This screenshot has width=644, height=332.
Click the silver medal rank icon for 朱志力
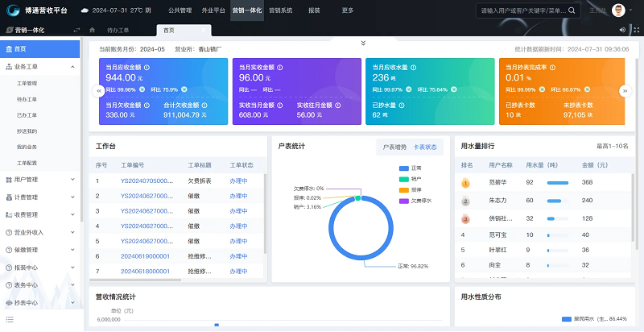(x=465, y=201)
